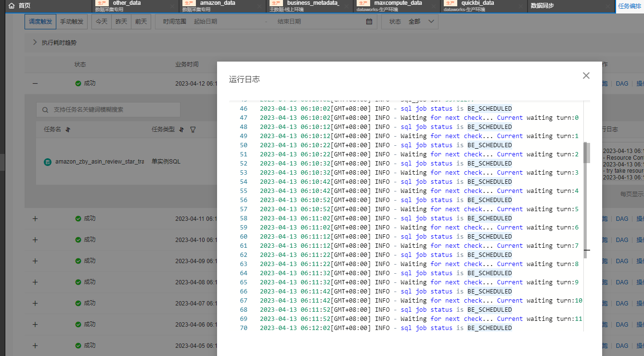The image size is (644, 356).
Task: Open the DAG link in the 2023-04-12 row
Action: coord(622,83)
